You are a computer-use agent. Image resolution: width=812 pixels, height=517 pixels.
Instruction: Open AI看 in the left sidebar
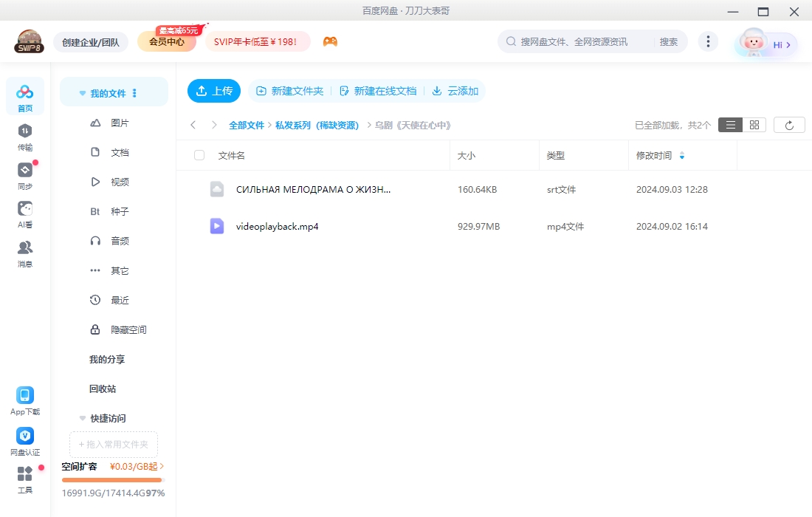(x=24, y=214)
